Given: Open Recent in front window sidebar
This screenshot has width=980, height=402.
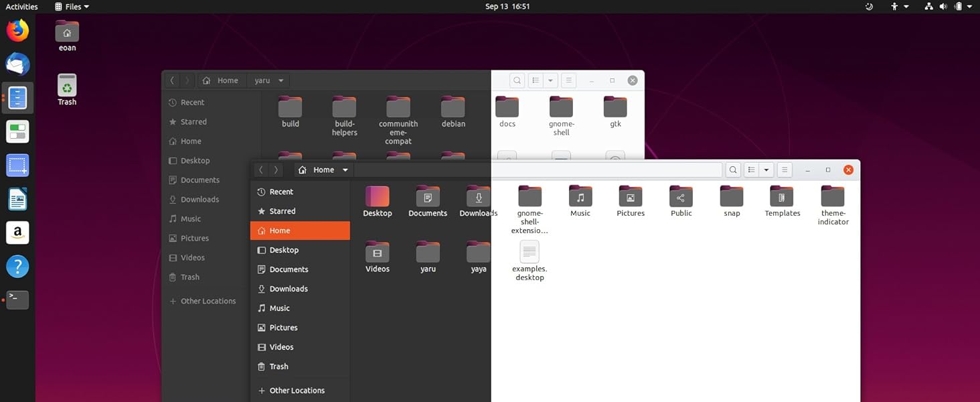Looking at the screenshot, I should (300, 192).
